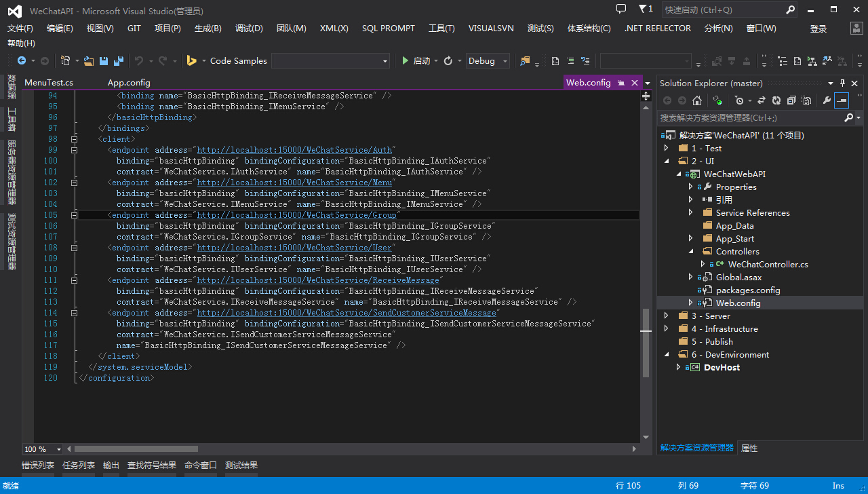This screenshot has width=868, height=494.
Task: Click the green Start play icon
Action: coord(405,60)
